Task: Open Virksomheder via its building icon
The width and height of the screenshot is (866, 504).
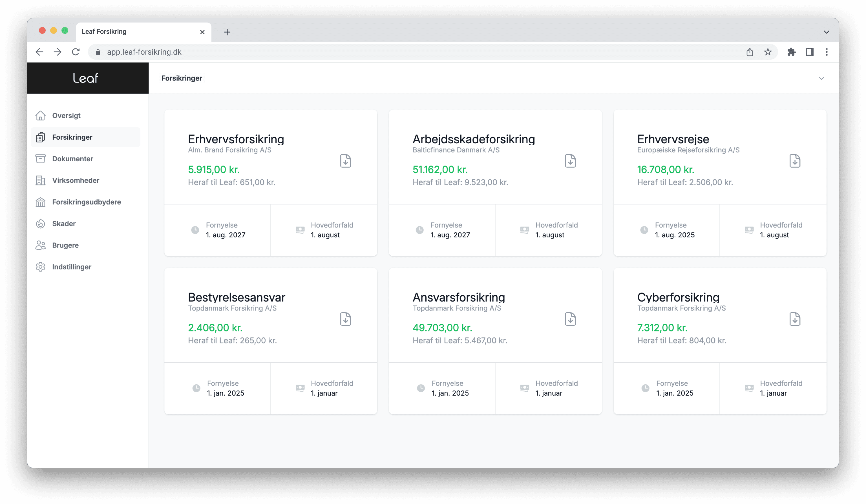Action: coord(41,180)
